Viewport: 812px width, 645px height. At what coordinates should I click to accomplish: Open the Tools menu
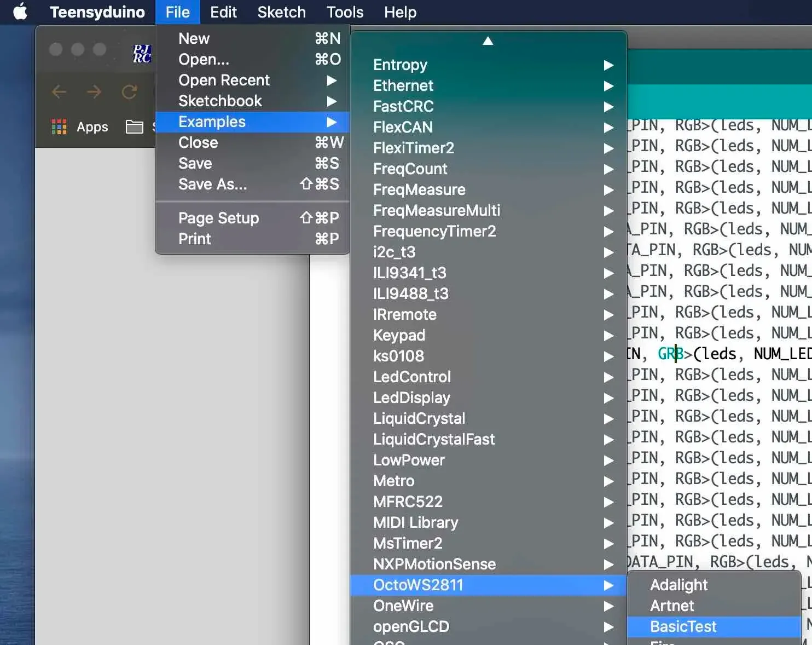click(345, 11)
